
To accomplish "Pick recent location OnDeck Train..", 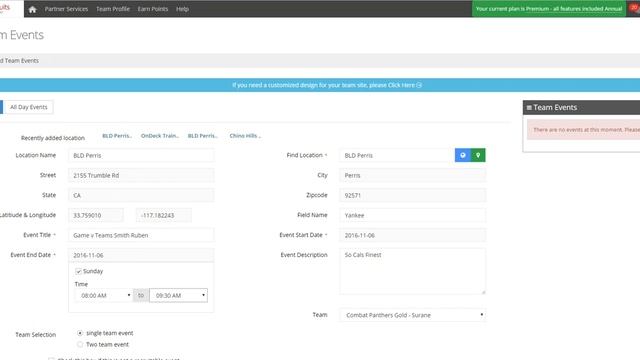I will [x=160, y=136].
